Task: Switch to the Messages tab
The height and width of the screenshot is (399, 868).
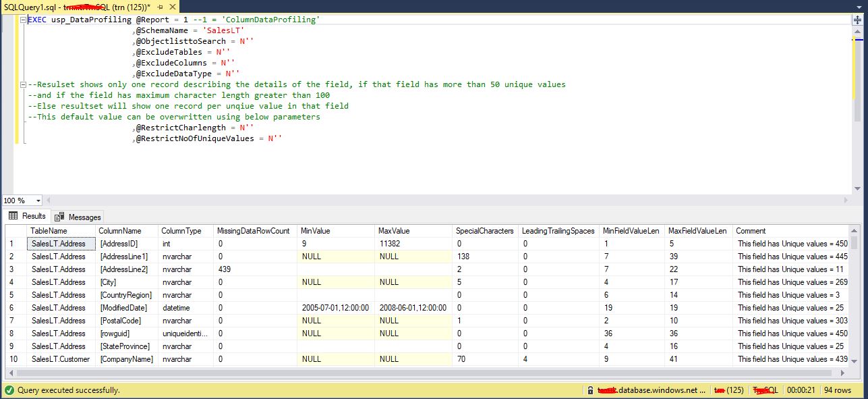Action: point(78,217)
